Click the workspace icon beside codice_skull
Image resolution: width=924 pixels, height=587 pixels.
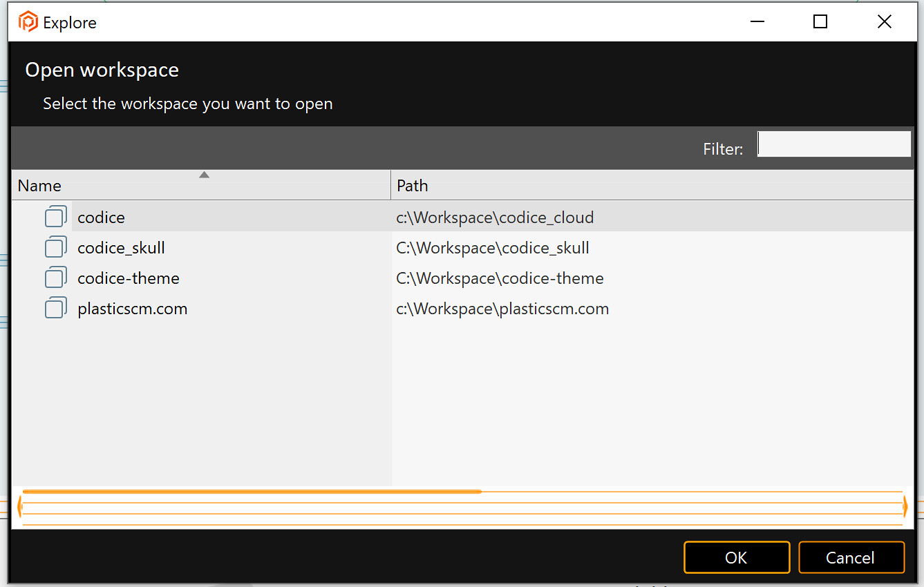click(x=55, y=247)
